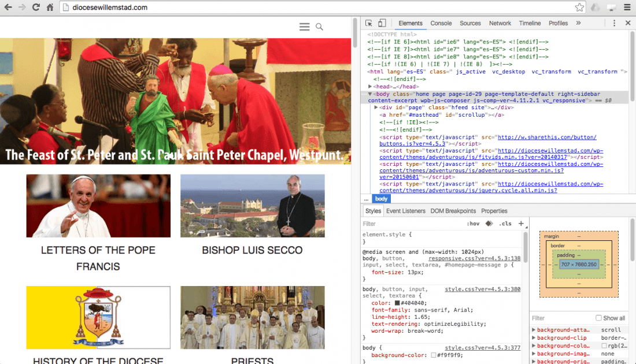
Task: Open style.css?ver=4.5.3:377 source link
Action: (x=483, y=348)
